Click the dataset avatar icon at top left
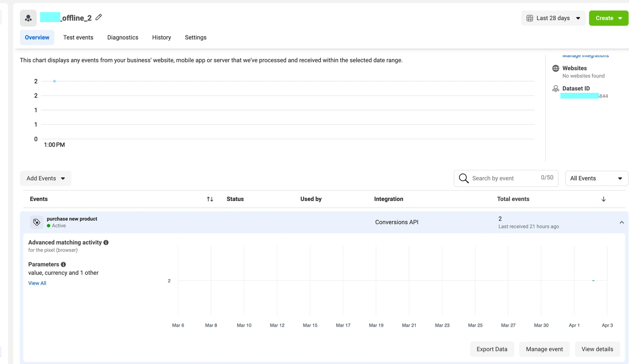Image resolution: width=629 pixels, height=364 pixels. coord(28,18)
